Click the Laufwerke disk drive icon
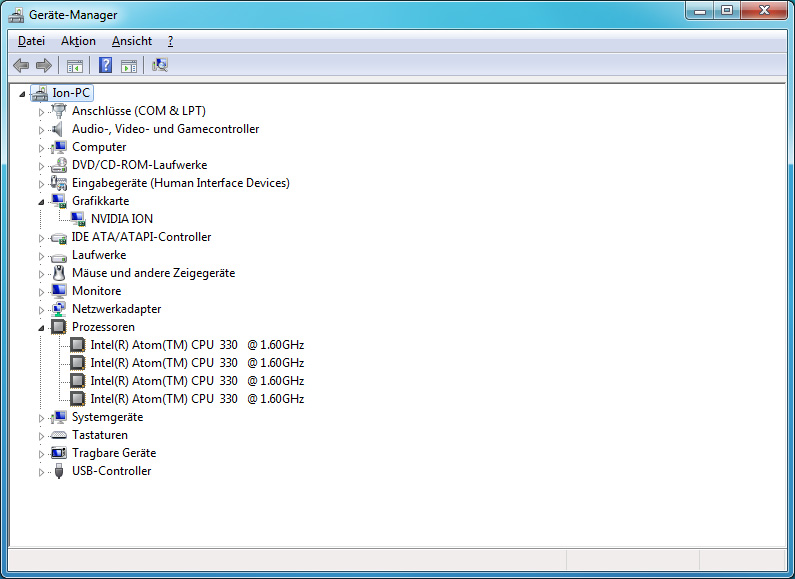Screen dimensions: 795x579 click(59, 256)
